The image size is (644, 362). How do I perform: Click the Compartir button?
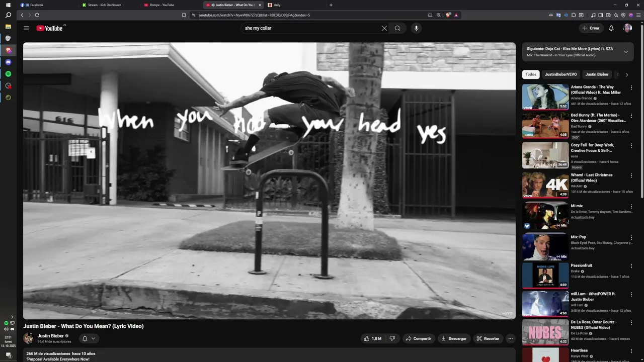[x=419, y=338]
